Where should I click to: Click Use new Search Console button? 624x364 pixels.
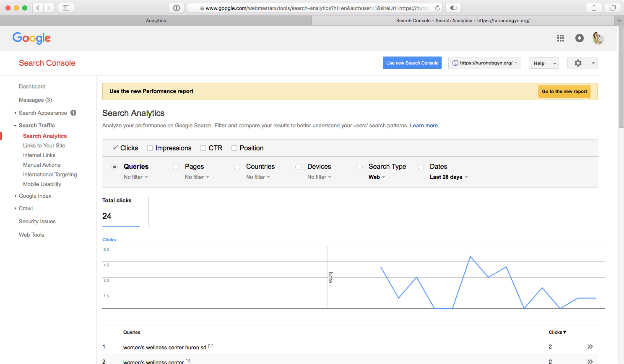pyautogui.click(x=412, y=63)
